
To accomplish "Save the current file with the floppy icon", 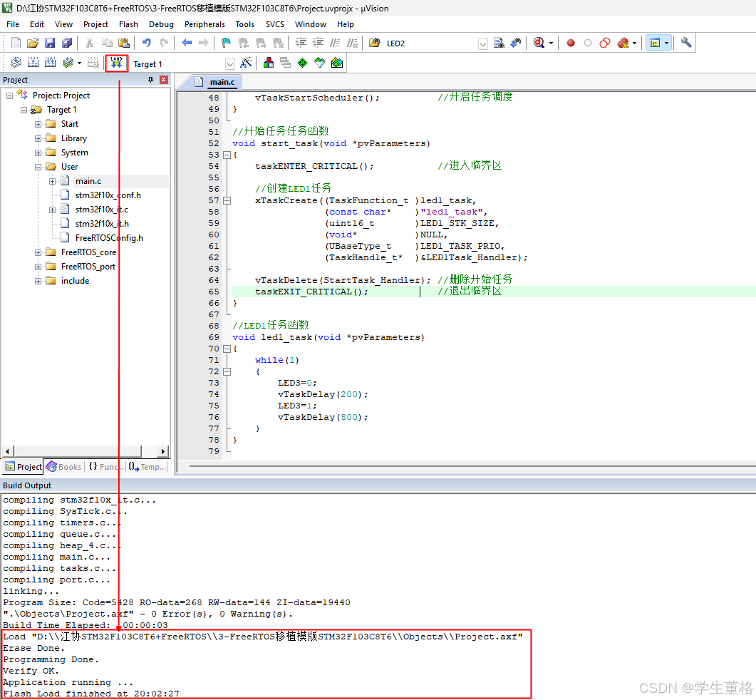I will pos(50,43).
